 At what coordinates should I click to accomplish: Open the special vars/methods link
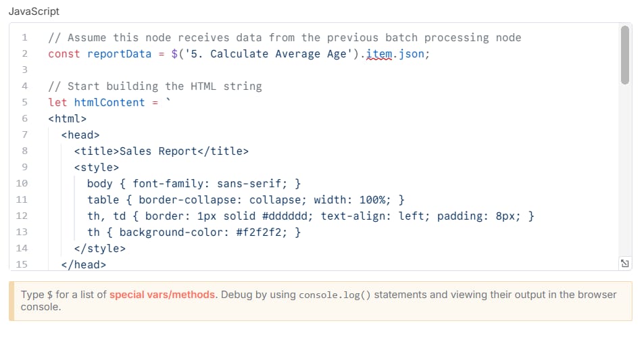point(162,295)
